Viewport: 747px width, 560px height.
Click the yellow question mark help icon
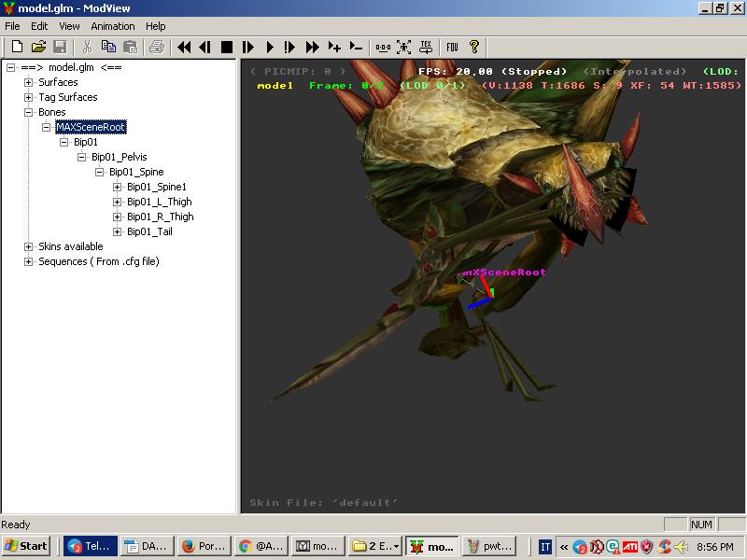pos(474,47)
